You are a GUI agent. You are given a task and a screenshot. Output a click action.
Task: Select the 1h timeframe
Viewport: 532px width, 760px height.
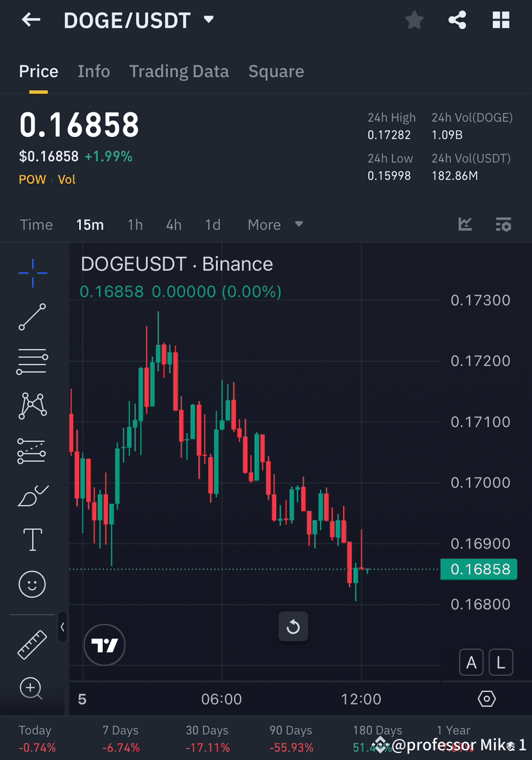point(135,225)
